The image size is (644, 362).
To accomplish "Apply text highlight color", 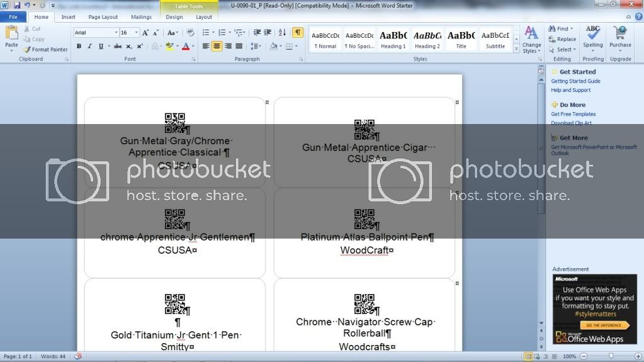I will click(x=169, y=47).
